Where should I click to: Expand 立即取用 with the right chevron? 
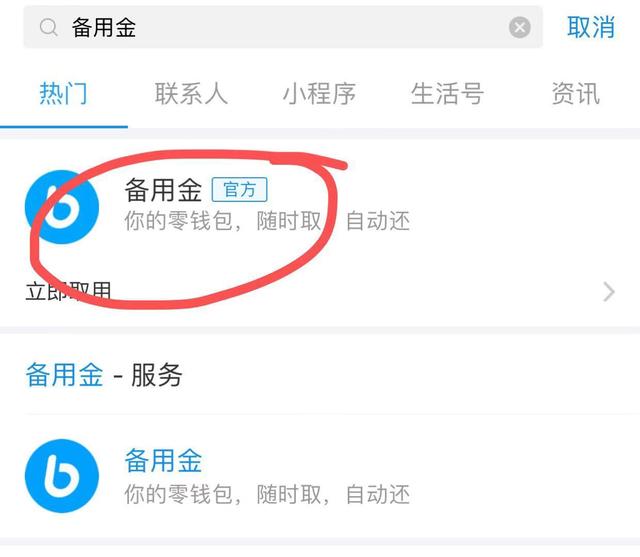[x=609, y=292]
